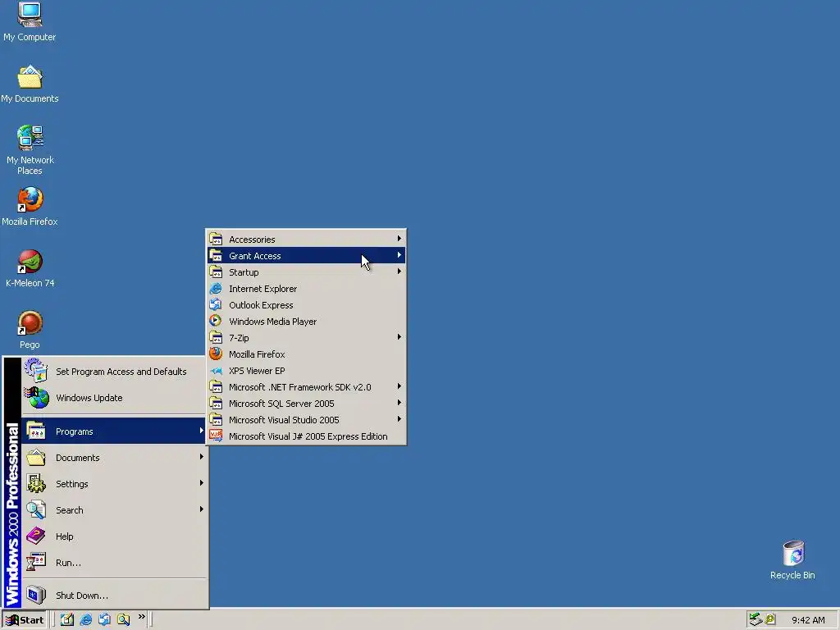Click the folder search icon in quick launch

[123, 619]
